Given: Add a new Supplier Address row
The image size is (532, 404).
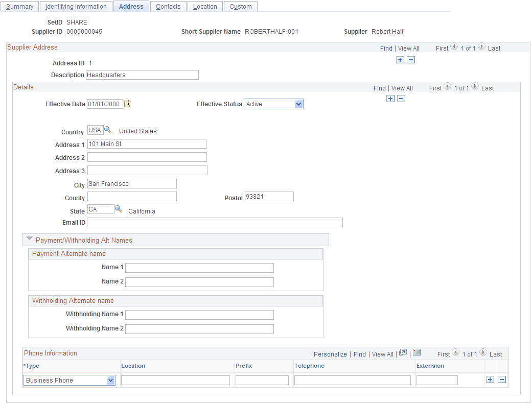Looking at the screenshot, I should pyautogui.click(x=400, y=60).
